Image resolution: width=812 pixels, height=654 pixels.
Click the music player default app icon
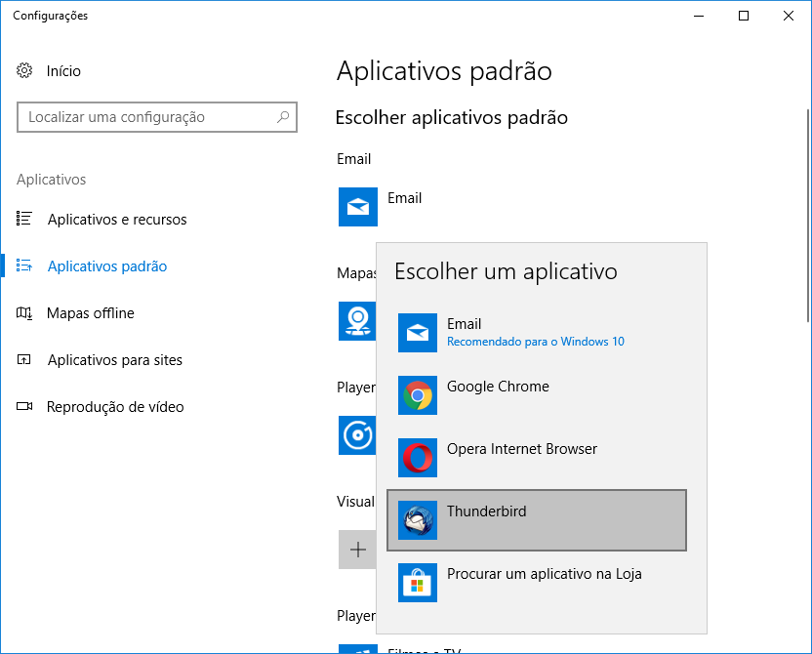click(357, 434)
